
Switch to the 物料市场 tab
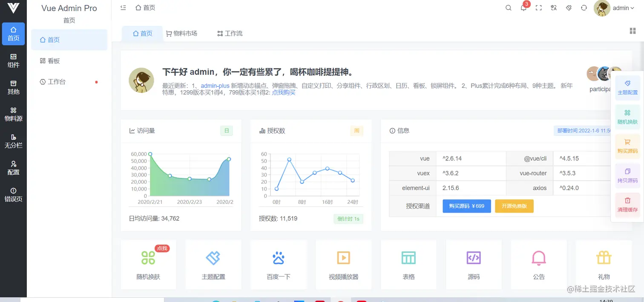(181, 33)
